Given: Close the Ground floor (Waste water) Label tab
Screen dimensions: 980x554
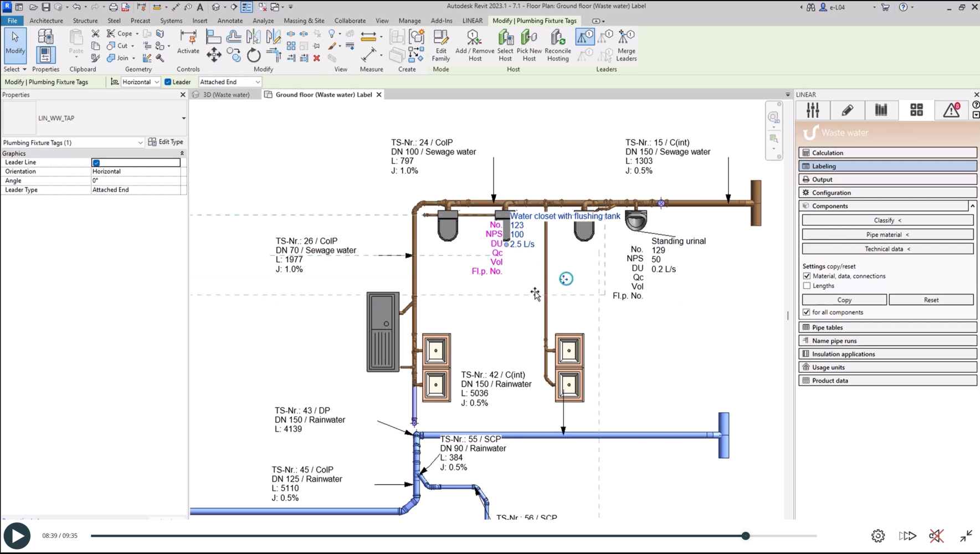Looking at the screenshot, I should (379, 95).
